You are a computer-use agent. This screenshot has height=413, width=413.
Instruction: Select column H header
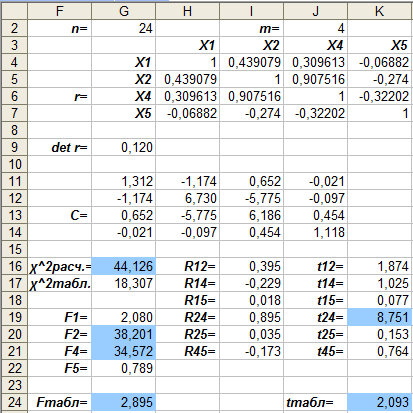coord(187,11)
